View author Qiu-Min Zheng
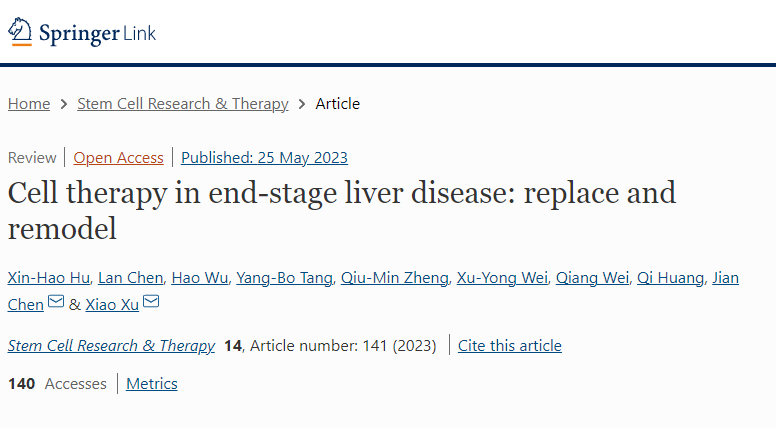 [394, 277]
